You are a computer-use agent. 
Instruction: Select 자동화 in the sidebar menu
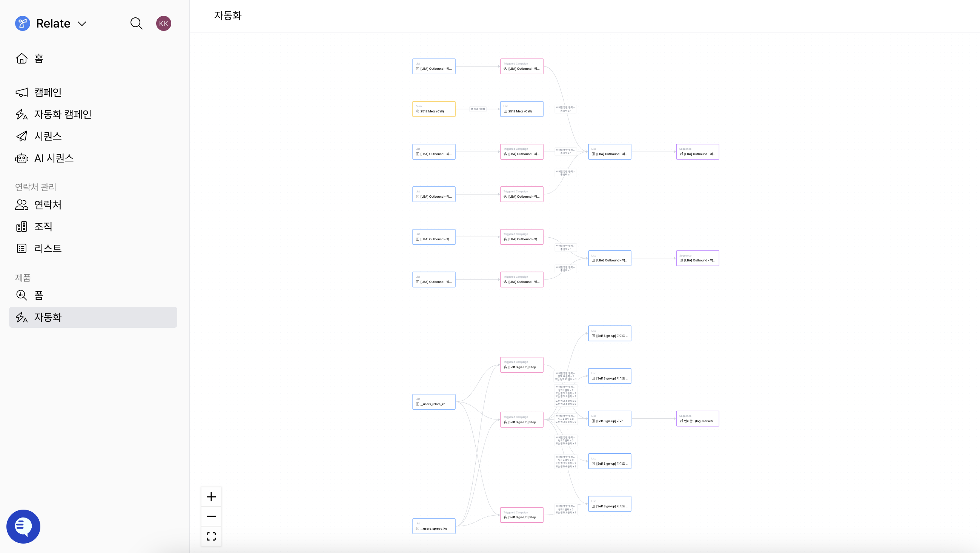(48, 317)
